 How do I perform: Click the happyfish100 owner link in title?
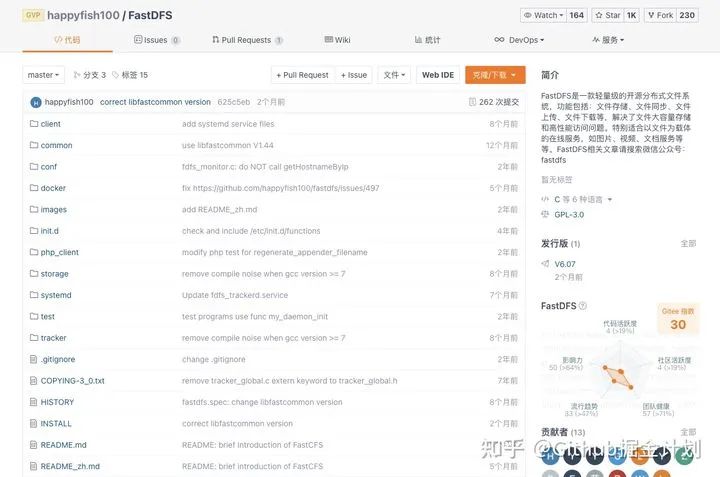[83, 15]
